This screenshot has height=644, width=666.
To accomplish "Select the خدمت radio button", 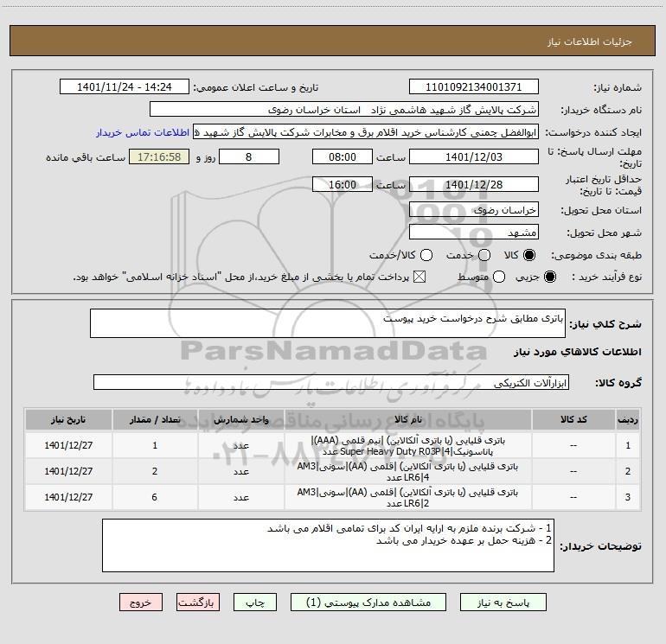I will pyautogui.click(x=484, y=255).
